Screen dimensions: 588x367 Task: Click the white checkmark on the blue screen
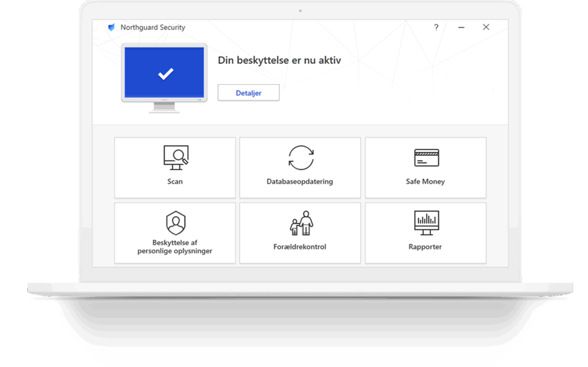tap(166, 74)
